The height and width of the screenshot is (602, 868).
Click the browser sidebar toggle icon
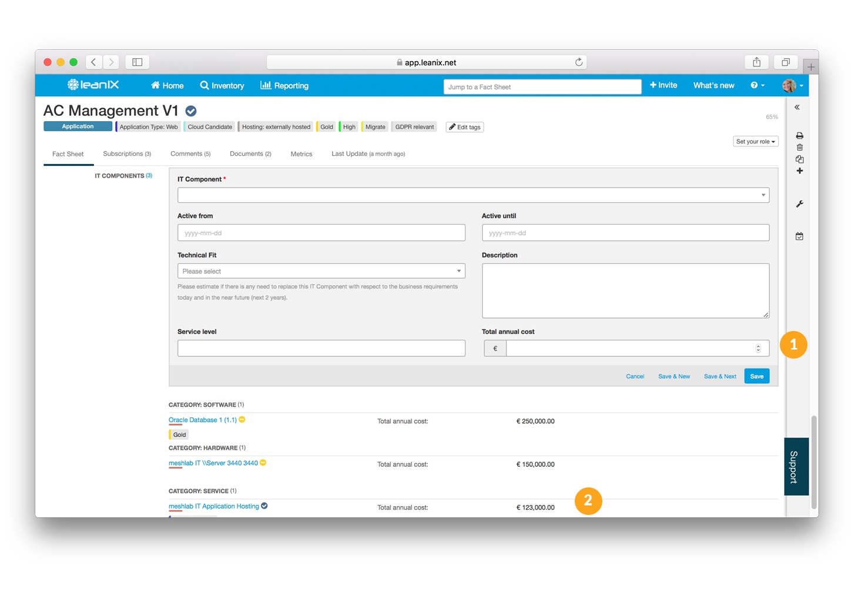coord(138,62)
